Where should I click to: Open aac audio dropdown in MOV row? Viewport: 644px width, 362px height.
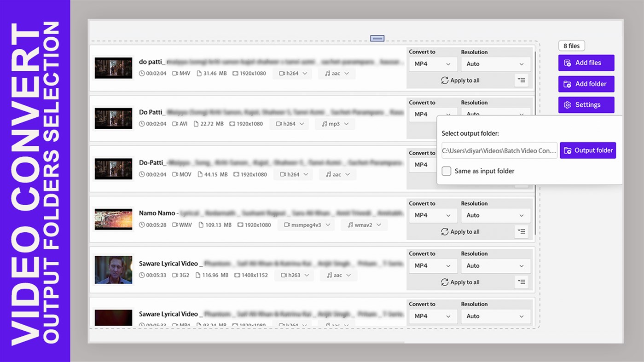point(337,175)
